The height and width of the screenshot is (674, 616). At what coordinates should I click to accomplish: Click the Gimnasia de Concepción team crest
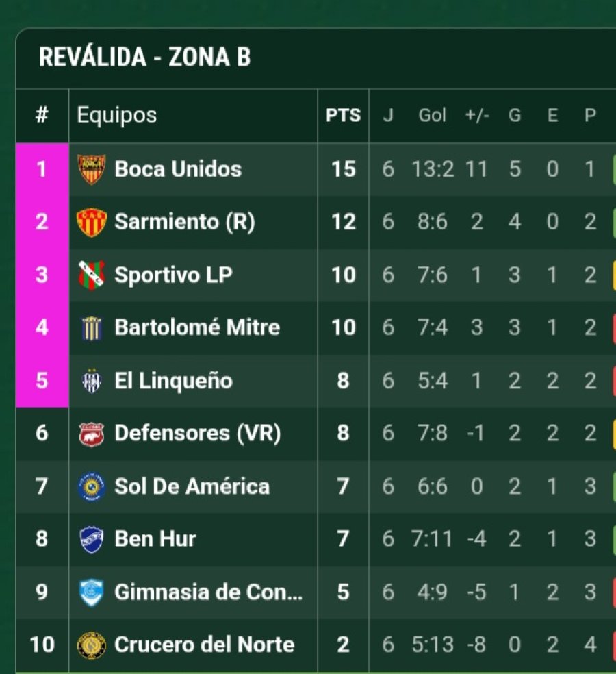point(91,592)
